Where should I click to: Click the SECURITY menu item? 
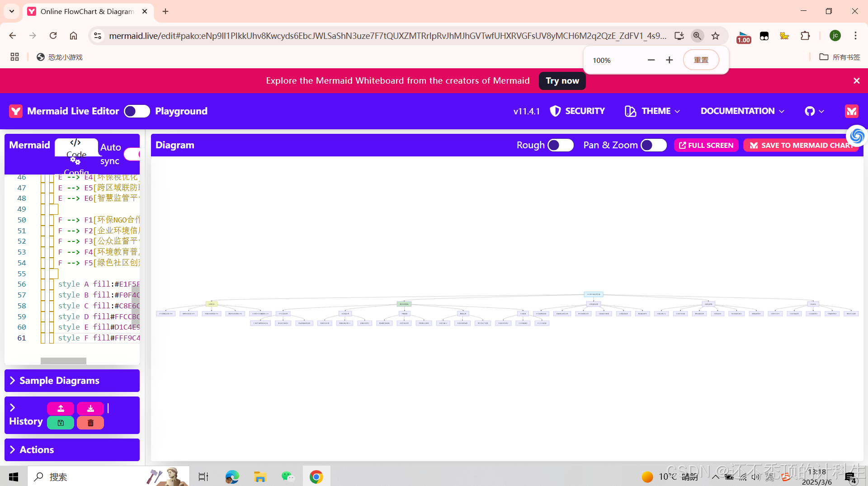(x=577, y=111)
